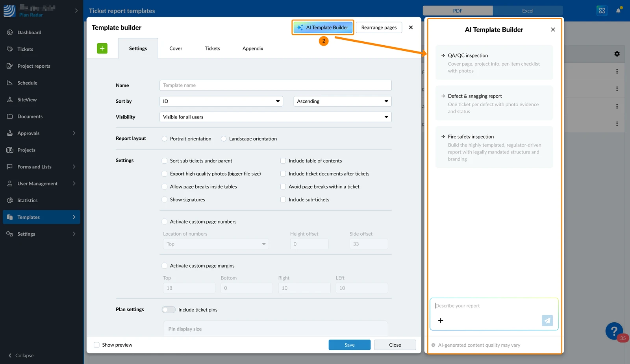Open the User Management person icon
The height and width of the screenshot is (364, 630).
click(x=10, y=183)
